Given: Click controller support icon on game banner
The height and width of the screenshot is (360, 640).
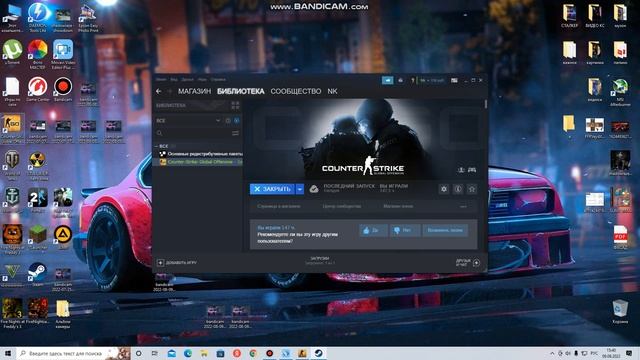Looking at the screenshot, I should (x=472, y=170).
